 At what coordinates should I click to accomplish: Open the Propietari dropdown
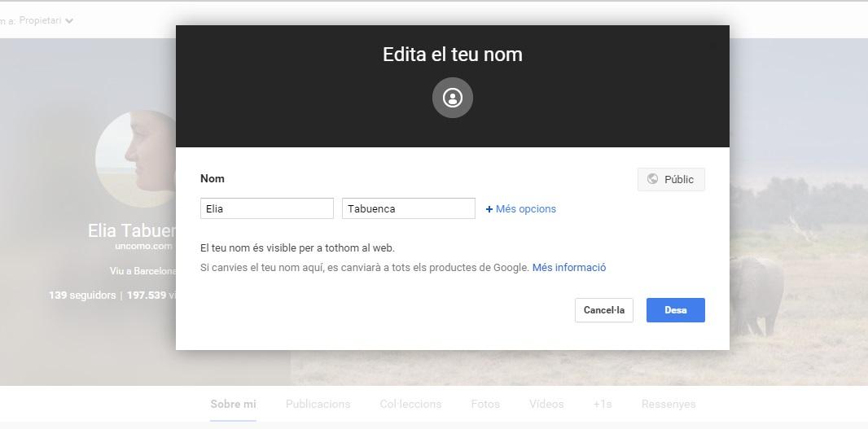46,20
